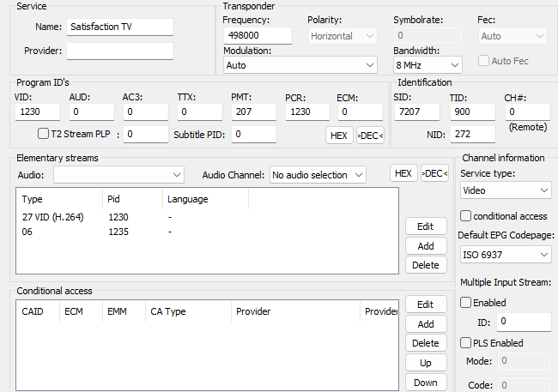Click the Pid column header in streams list
Screen dimensions: 558x392
(x=132, y=199)
